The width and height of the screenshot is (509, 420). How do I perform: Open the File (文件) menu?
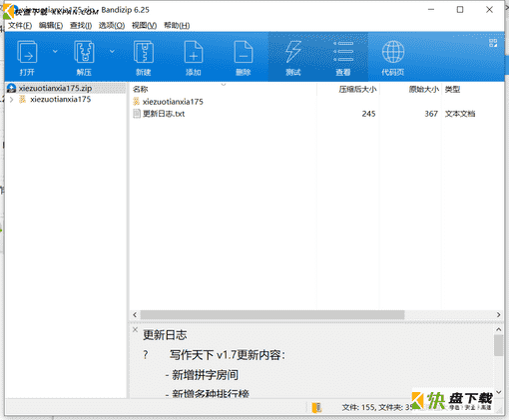click(x=20, y=25)
